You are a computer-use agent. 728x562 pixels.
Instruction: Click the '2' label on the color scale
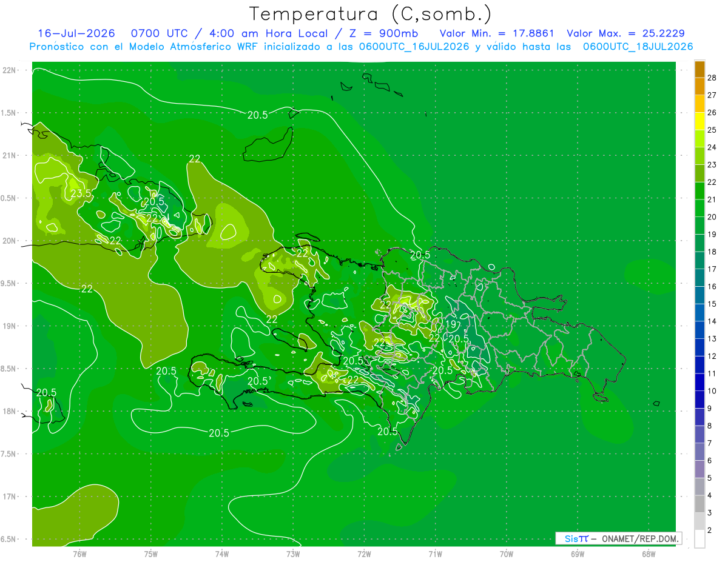710,530
